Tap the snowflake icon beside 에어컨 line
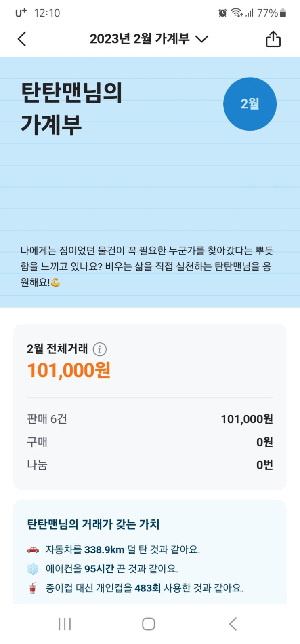Image resolution: width=300 pixels, height=644 pixels. click(33, 569)
